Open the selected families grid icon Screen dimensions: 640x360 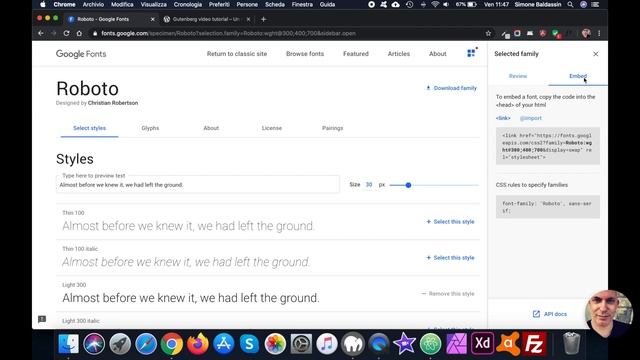471,53
